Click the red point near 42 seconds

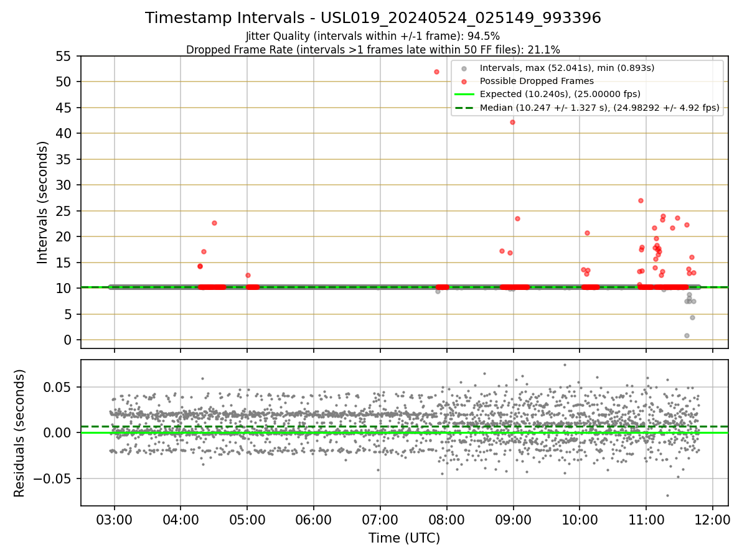pos(512,122)
